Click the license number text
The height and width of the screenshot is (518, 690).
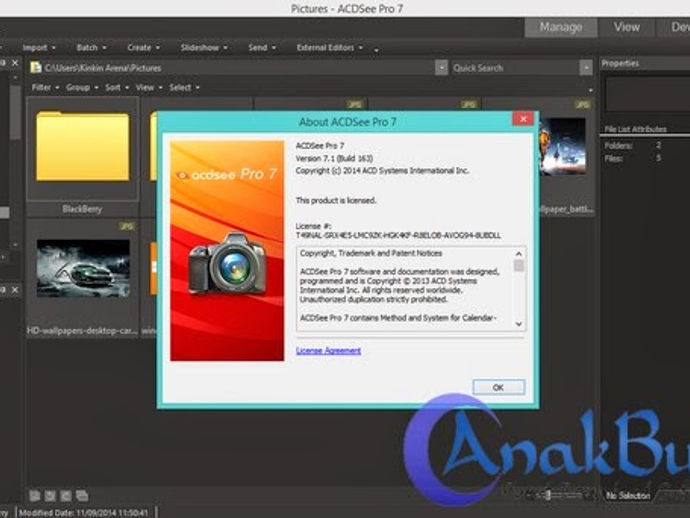pyautogui.click(x=398, y=235)
